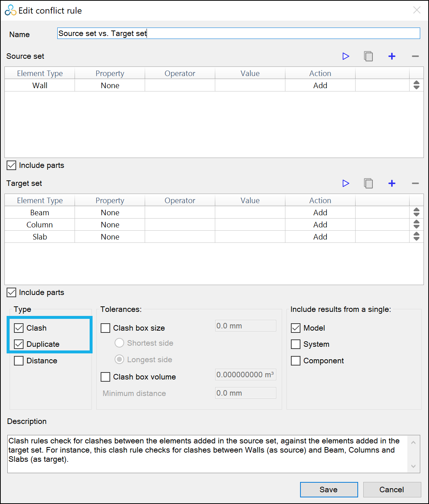The image size is (429, 504).
Task: Close the Edit conflict rule dialog
Action: [417, 10]
